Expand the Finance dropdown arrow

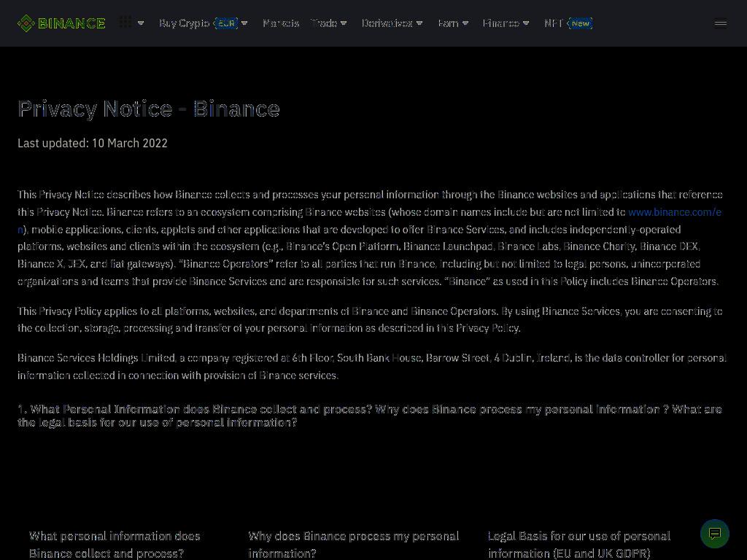[x=526, y=23]
